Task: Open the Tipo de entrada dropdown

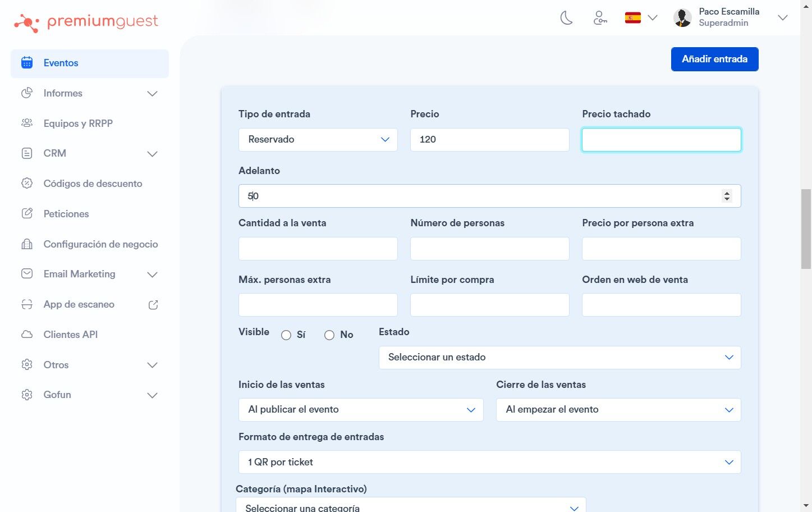Action: (x=318, y=140)
